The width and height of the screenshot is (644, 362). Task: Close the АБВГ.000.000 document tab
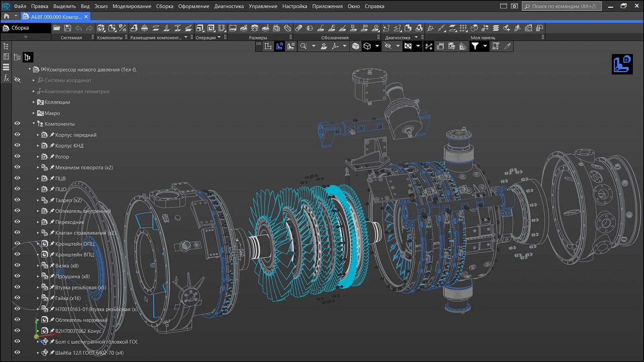[86, 17]
